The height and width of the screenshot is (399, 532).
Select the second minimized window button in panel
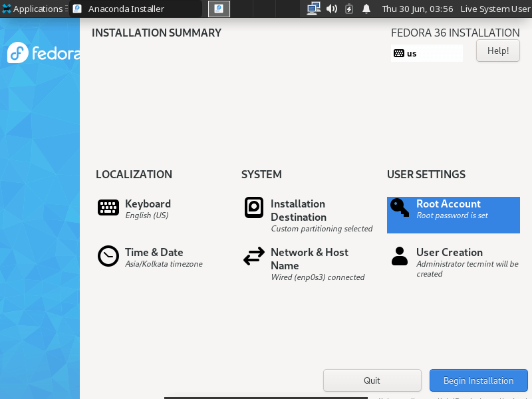click(219, 9)
